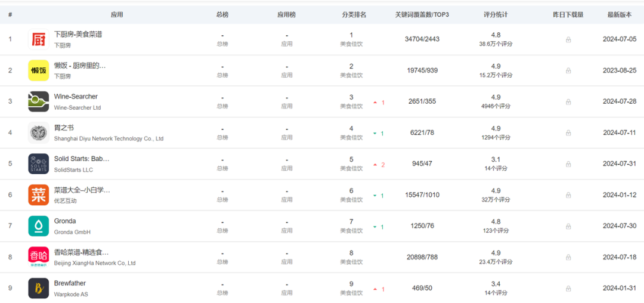This screenshot has height=303, width=644.
Task: Click keyword count 945/47
Action: coord(422,163)
